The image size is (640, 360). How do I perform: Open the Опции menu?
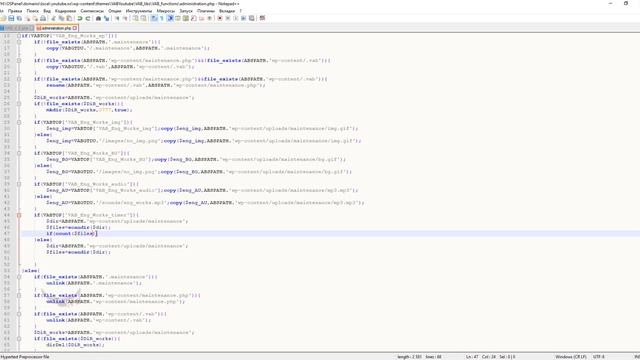coord(115,11)
